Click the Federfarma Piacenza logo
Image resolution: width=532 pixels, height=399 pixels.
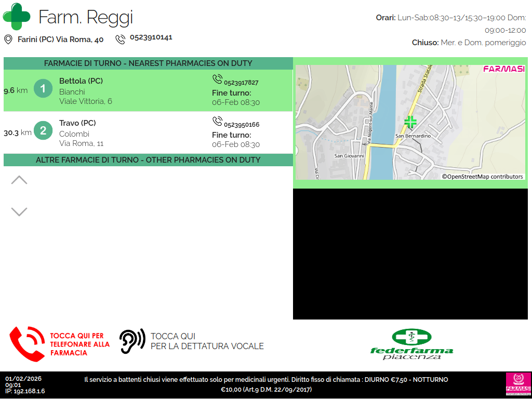(x=411, y=344)
